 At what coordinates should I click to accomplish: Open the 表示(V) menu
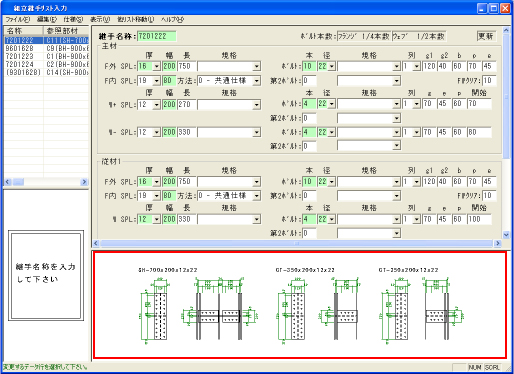100,20
